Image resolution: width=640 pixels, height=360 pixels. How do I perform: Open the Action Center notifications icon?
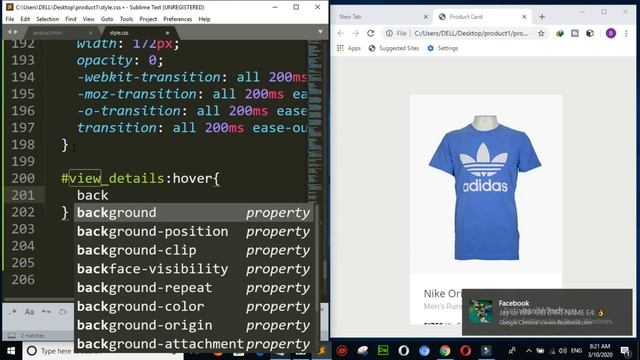(x=625, y=351)
